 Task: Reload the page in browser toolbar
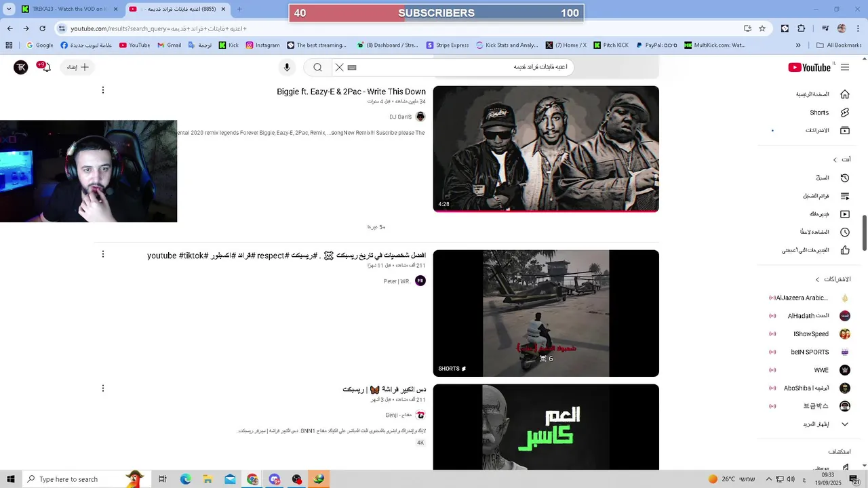click(x=42, y=28)
